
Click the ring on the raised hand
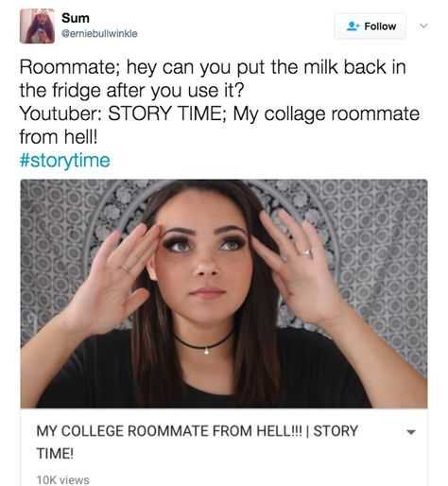click(307, 252)
